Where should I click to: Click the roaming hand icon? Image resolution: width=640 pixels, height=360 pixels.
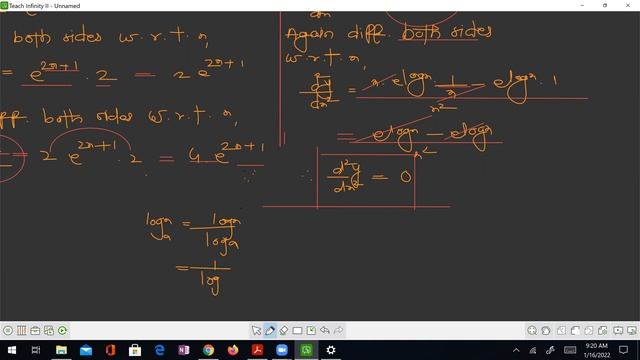click(546, 330)
